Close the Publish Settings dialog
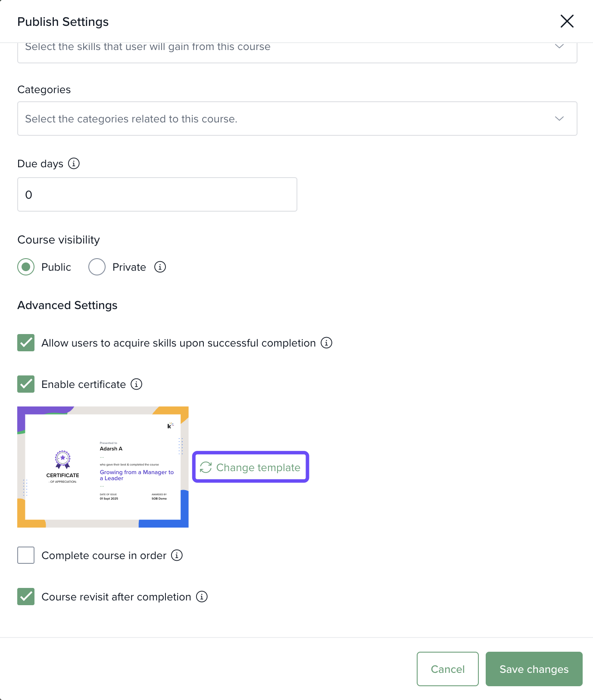Viewport: 593px width, 700px height. [x=567, y=21]
